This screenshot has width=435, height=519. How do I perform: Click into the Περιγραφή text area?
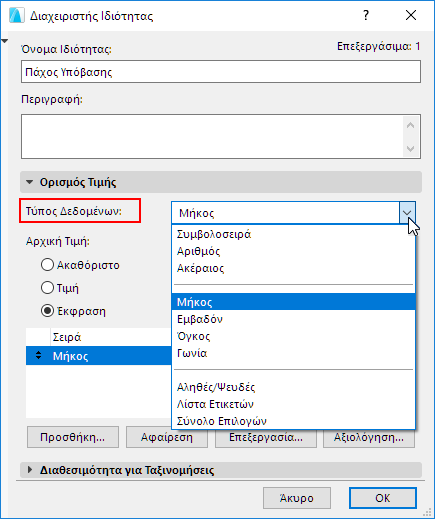point(212,136)
